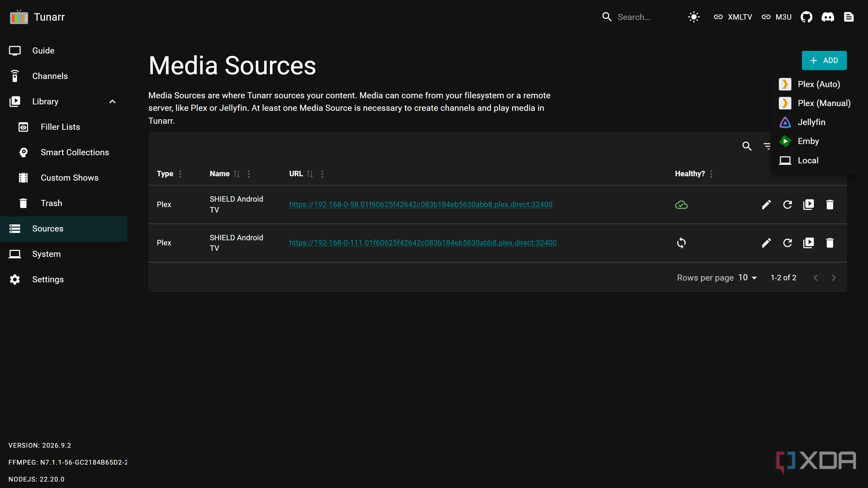Toggle the light/dark theme sun icon

694,17
